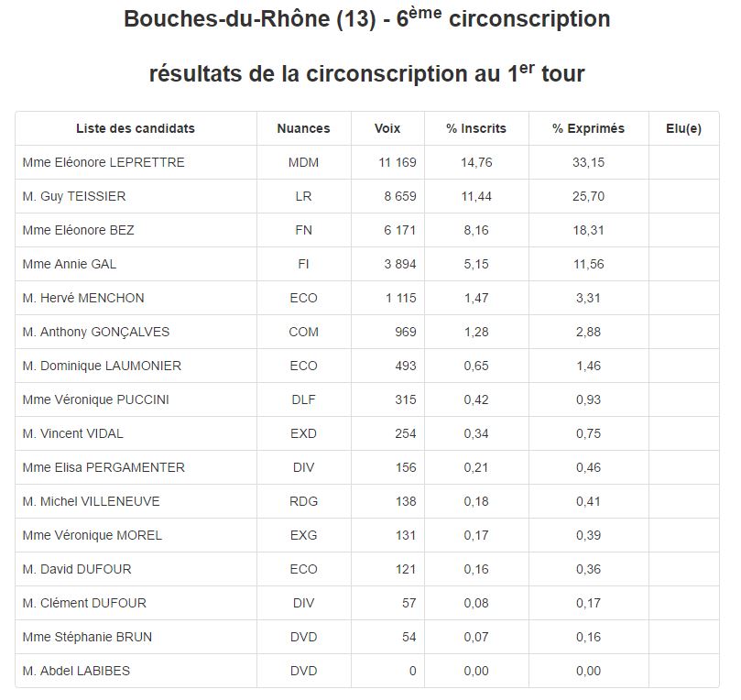Select Mme Elisa PERGAMENTER

104,467
